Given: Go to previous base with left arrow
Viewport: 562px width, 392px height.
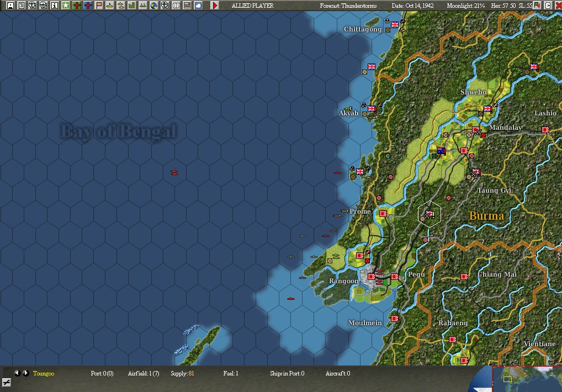Looking at the screenshot, I should point(17,373).
